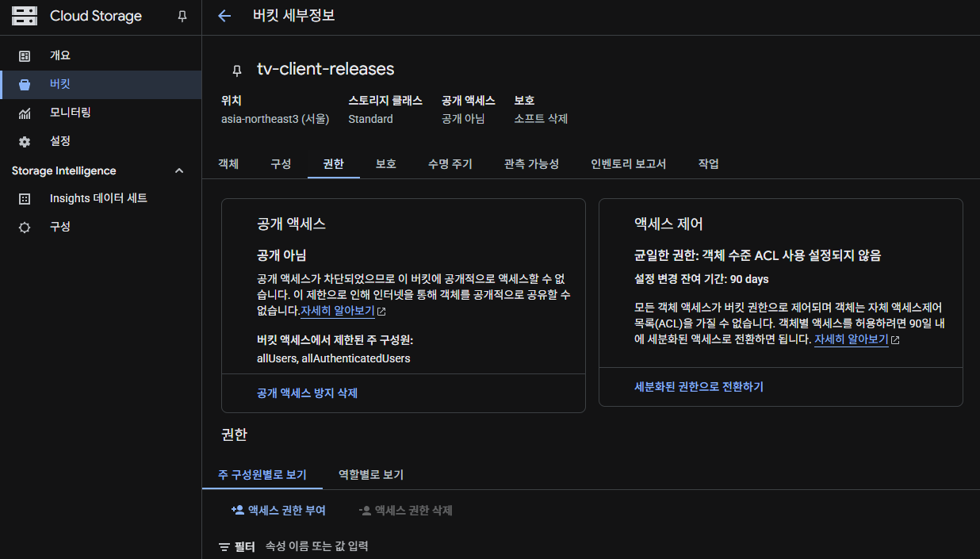This screenshot has width=980, height=559.
Task: Open Insights 데이터 세트 in sidebar
Action: click(x=101, y=198)
